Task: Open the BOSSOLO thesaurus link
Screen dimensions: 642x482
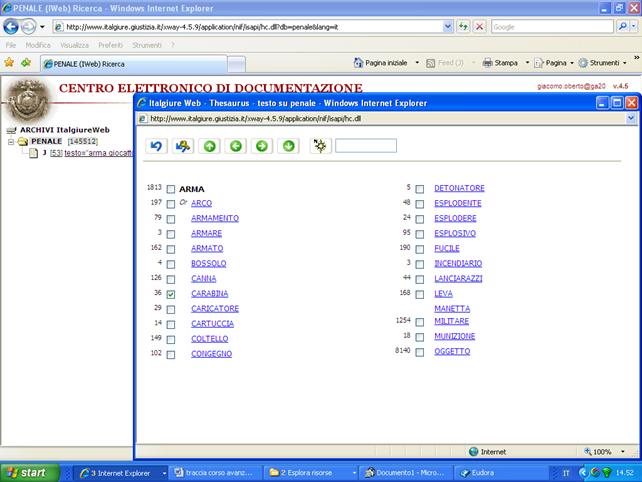Action: tap(208, 264)
